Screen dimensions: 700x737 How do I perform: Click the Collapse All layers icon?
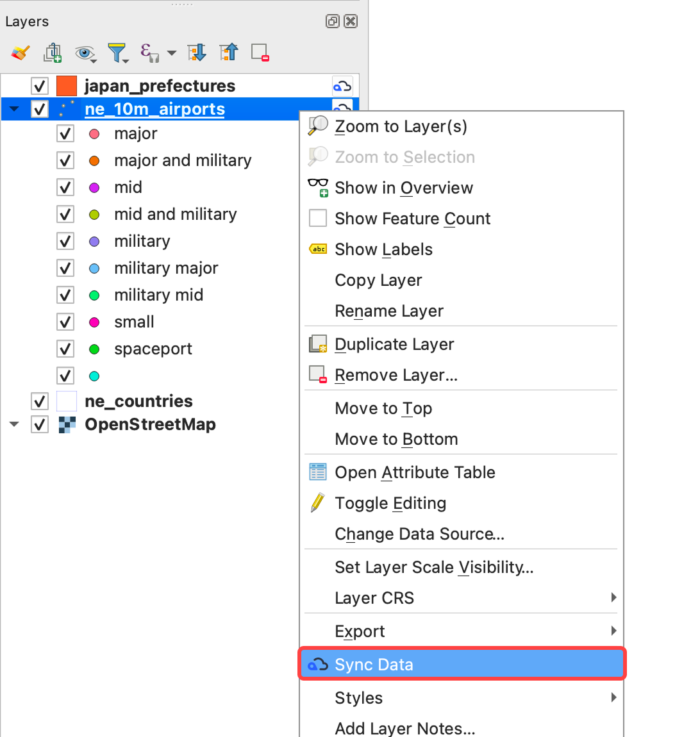(x=229, y=53)
